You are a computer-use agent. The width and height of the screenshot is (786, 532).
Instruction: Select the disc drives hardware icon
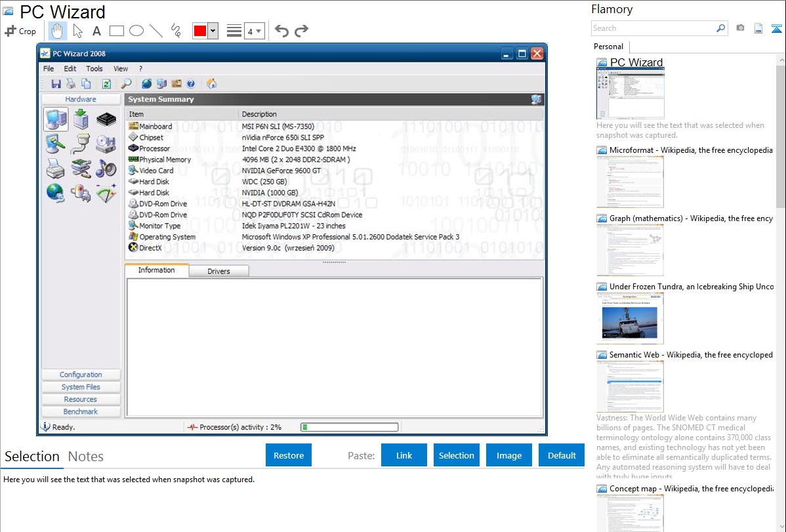tap(106, 144)
